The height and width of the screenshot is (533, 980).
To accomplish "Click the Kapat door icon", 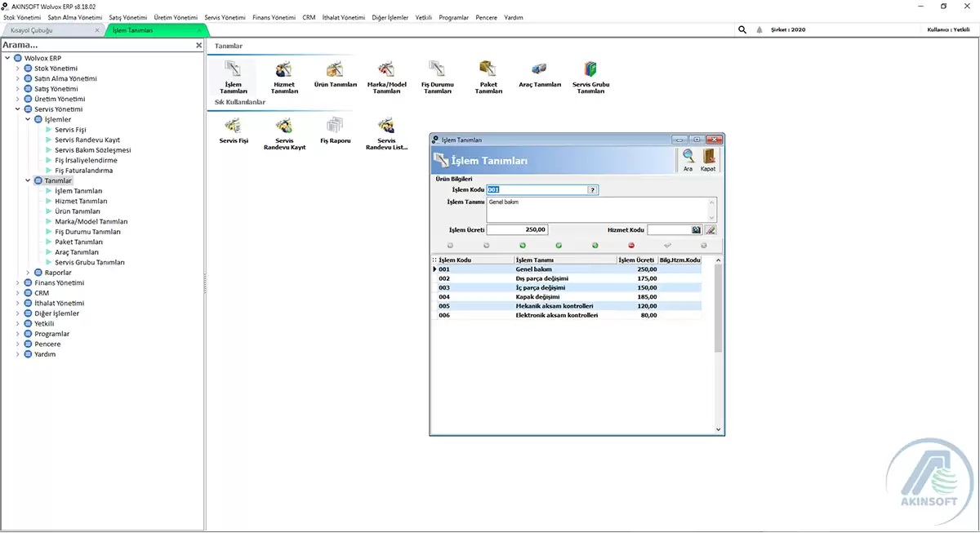I will (x=708, y=158).
